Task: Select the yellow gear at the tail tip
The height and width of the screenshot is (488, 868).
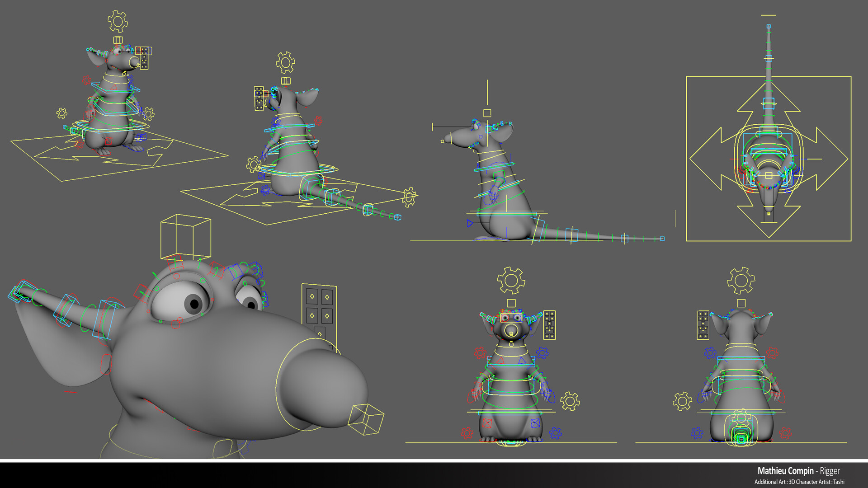Action: (410, 197)
